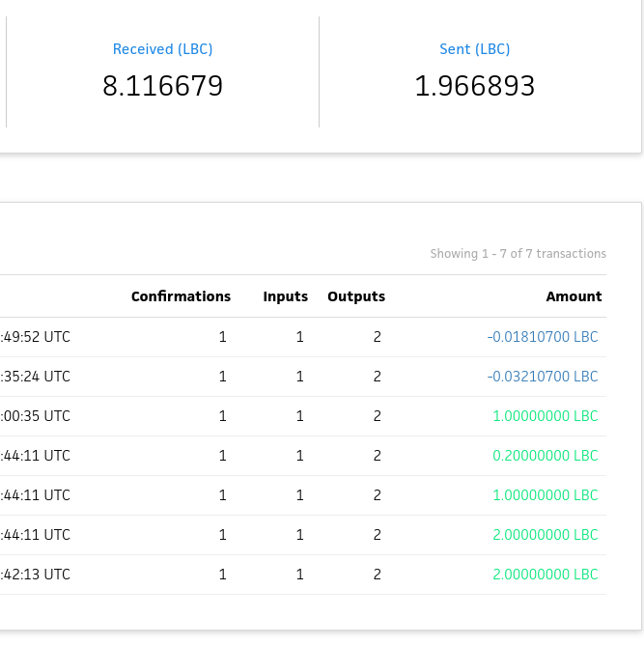Click the received value 8.116679
Screen dimensions: 644x646
pos(163,86)
